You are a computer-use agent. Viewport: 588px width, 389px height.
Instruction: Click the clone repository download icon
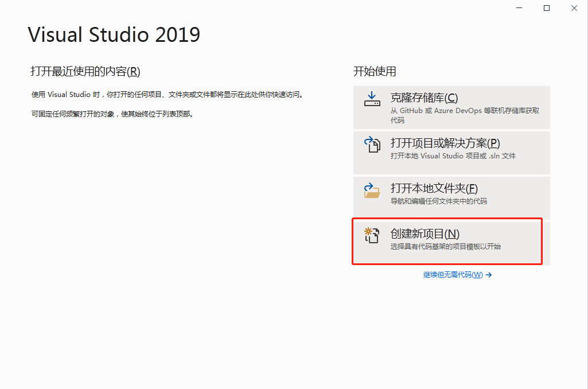(372, 99)
